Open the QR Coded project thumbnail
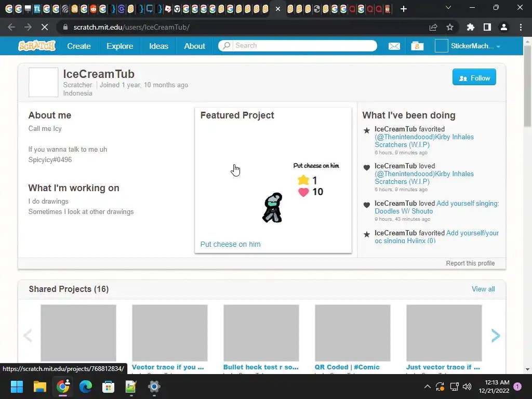The height and width of the screenshot is (399, 532). 353,333
